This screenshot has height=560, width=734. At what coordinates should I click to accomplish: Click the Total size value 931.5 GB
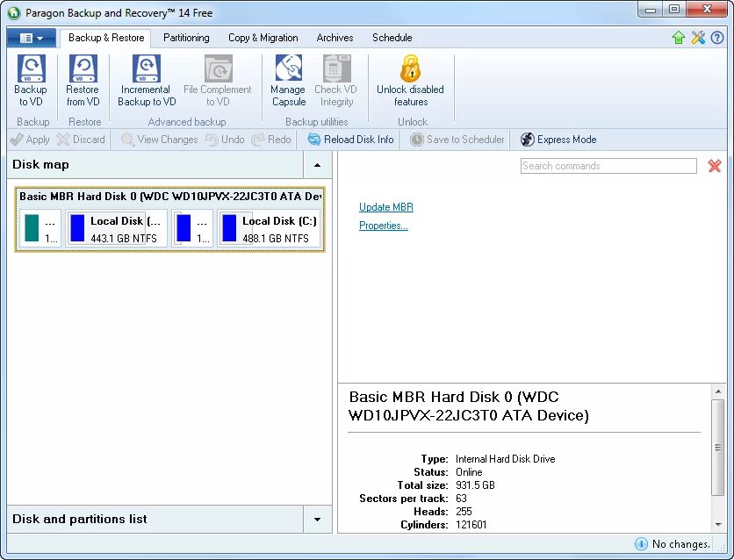[x=475, y=485]
